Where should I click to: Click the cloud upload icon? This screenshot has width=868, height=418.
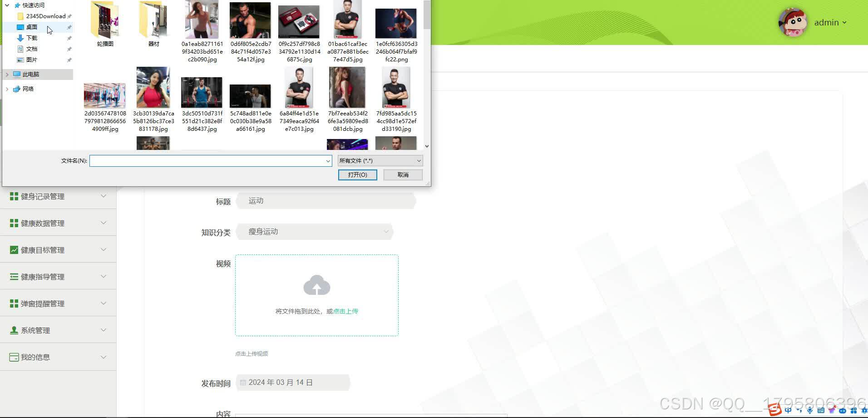[x=317, y=286]
